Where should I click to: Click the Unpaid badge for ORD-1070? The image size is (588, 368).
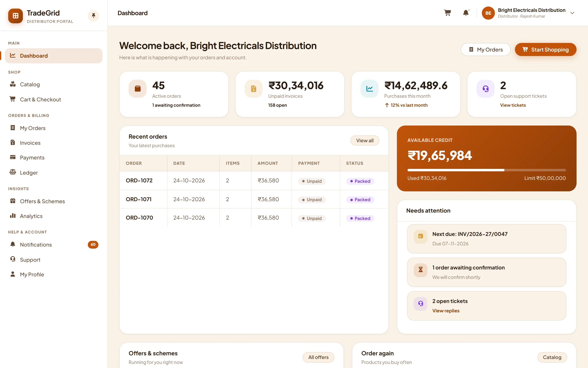[x=312, y=218]
